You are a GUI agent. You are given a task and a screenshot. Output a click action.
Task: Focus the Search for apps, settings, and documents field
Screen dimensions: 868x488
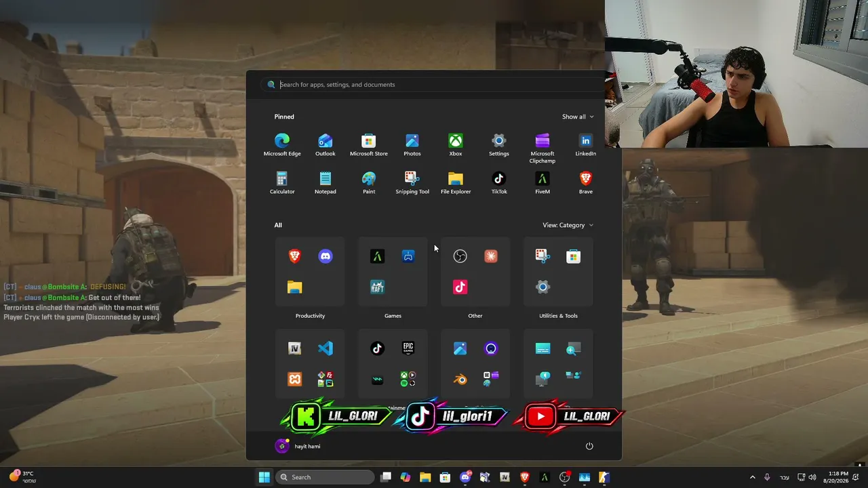(x=434, y=85)
